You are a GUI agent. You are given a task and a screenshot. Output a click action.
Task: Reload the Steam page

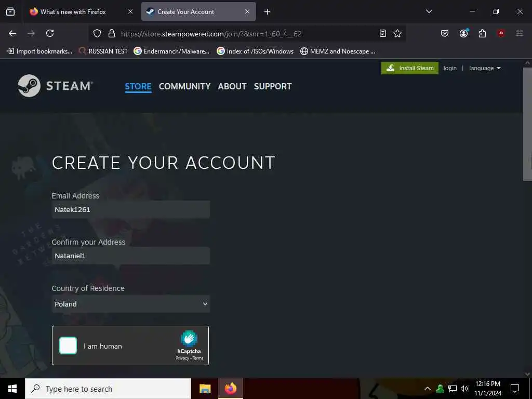pyautogui.click(x=50, y=33)
